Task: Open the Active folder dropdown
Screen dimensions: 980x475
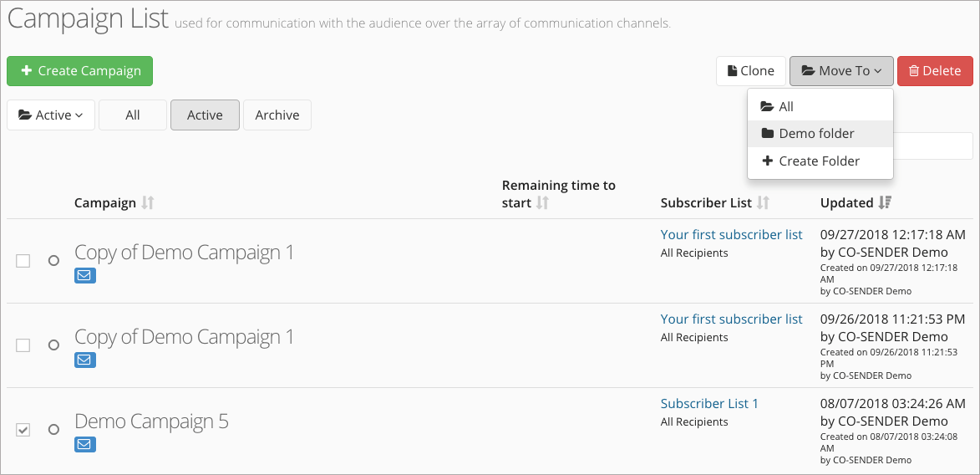Action: coord(51,115)
